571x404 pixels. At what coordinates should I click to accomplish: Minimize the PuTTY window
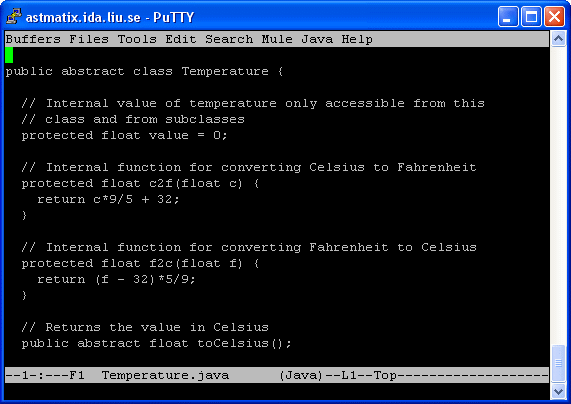click(x=508, y=17)
